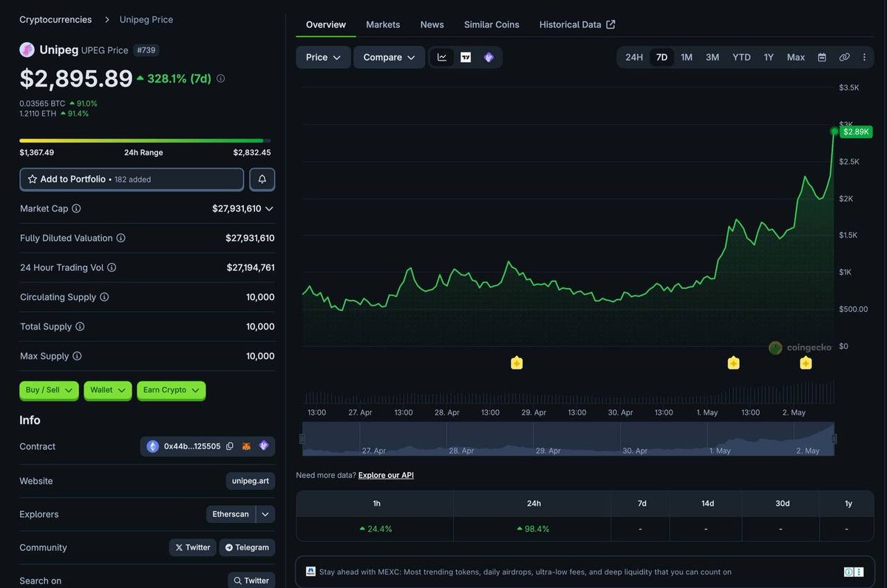This screenshot has height=588, width=887.
Task: Click info icon next to 7d change
Action: click(220, 78)
